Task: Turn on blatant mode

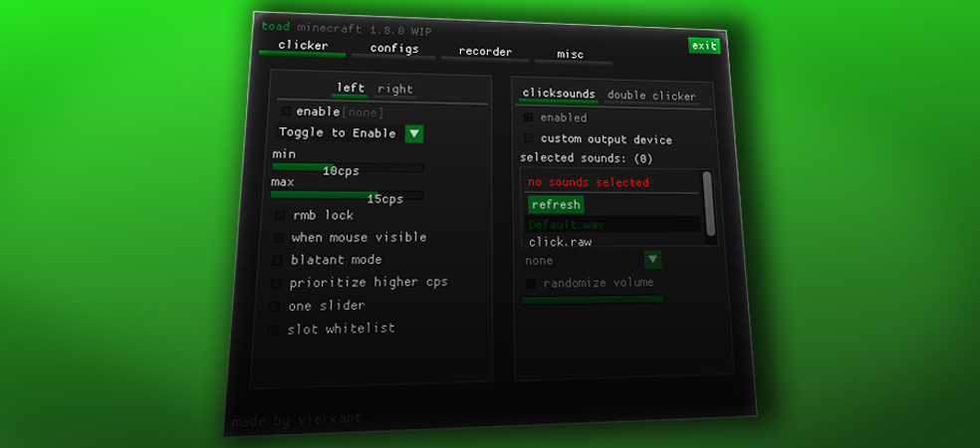Action: 278,261
